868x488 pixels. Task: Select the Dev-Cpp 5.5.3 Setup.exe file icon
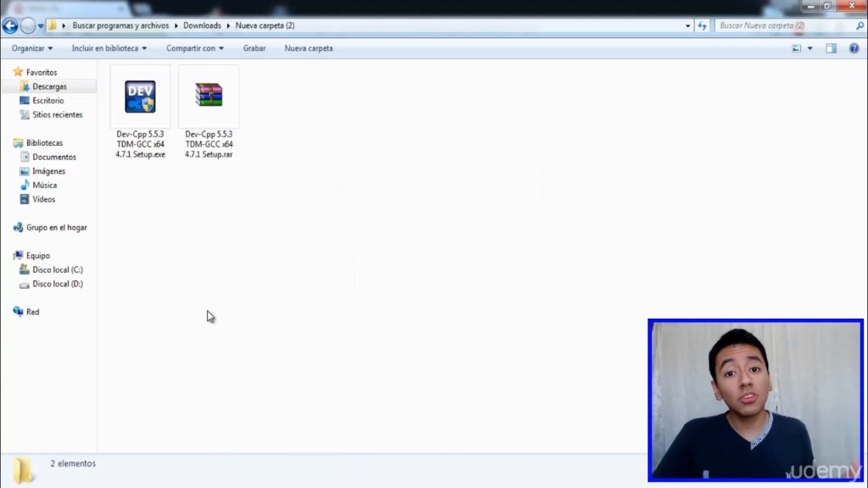[140, 97]
